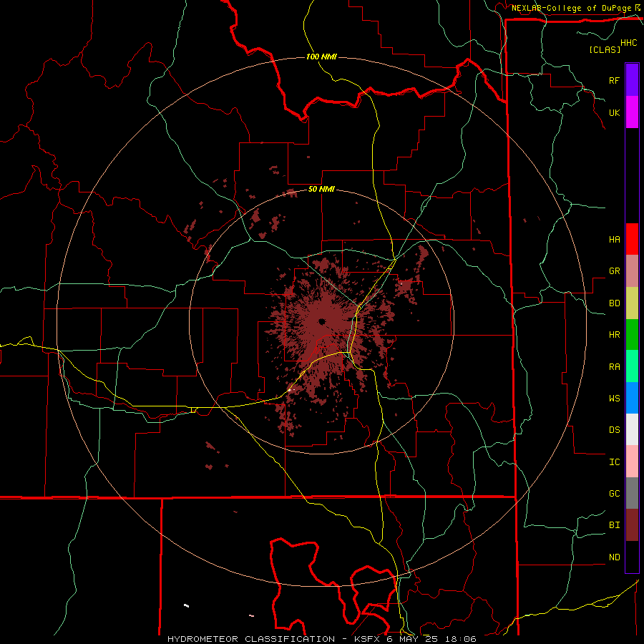Screen dimensions: 644x644
Task: Click the UK magenta legend color swatch
Action: coord(632,112)
